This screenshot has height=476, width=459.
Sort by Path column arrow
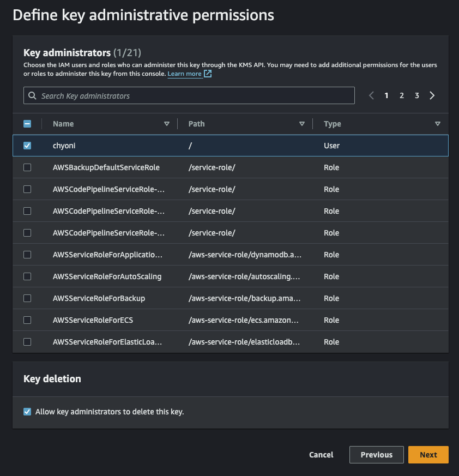coord(302,124)
